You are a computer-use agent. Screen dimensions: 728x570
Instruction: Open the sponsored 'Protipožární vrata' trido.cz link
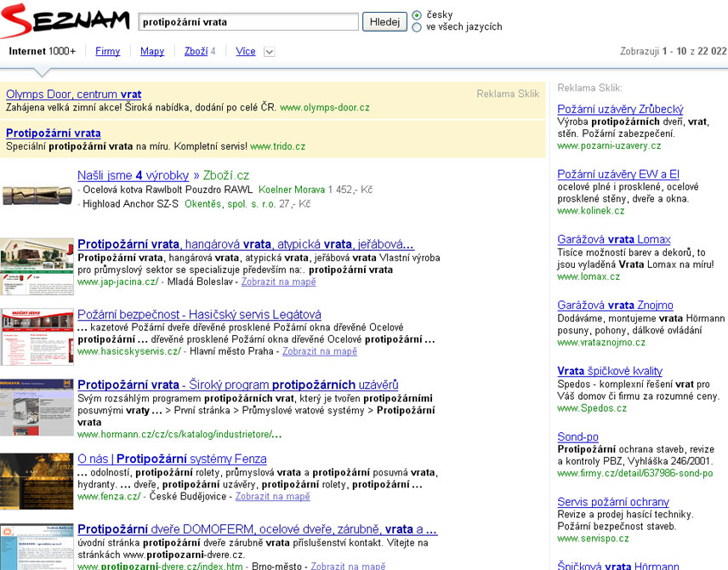pyautogui.click(x=54, y=134)
